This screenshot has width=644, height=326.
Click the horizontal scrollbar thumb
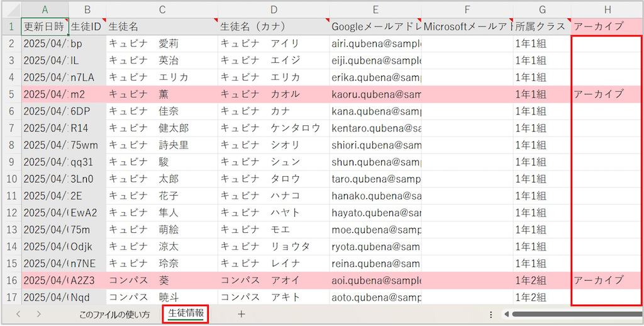click(577, 315)
